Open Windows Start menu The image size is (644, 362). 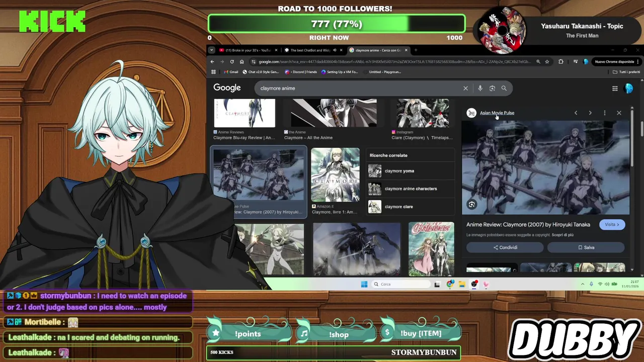[x=364, y=284]
